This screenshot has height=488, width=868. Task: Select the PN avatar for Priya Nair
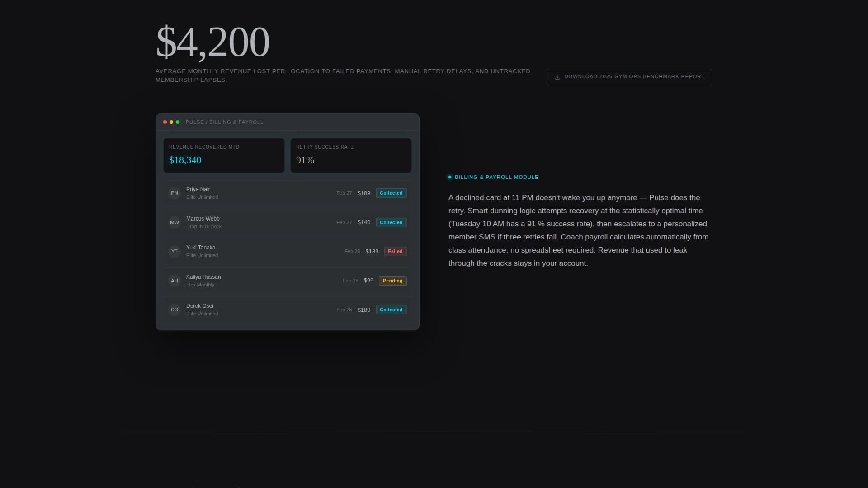(175, 193)
